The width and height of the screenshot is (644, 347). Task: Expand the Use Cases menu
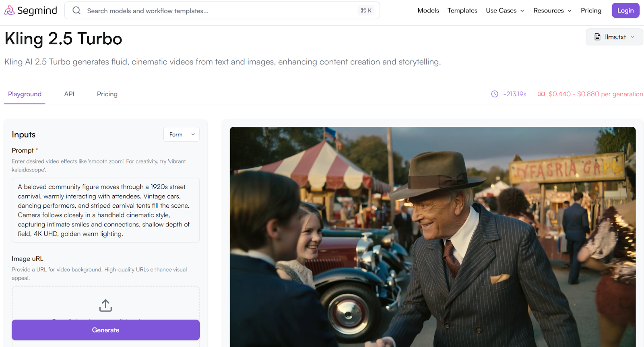[505, 10]
